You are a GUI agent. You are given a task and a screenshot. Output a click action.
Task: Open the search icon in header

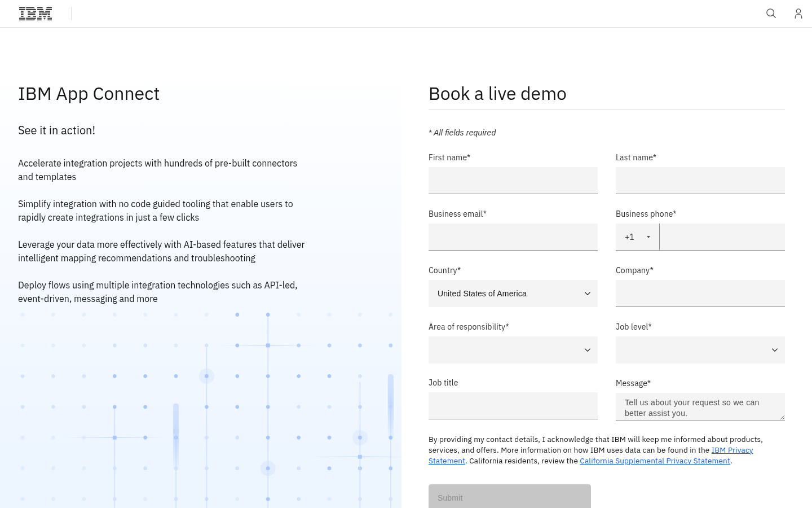(771, 14)
